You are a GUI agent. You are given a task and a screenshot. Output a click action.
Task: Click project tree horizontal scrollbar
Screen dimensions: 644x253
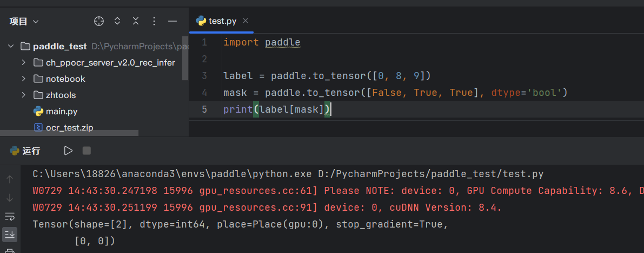69,133
